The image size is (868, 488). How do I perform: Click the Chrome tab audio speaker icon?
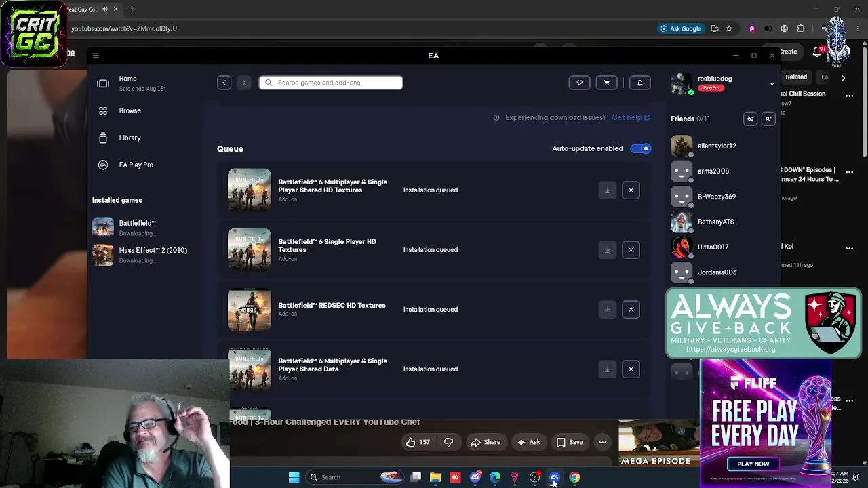tap(104, 9)
